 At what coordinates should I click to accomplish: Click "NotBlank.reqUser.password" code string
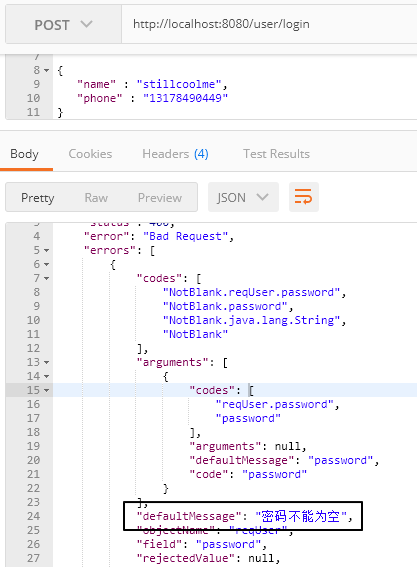(251, 292)
